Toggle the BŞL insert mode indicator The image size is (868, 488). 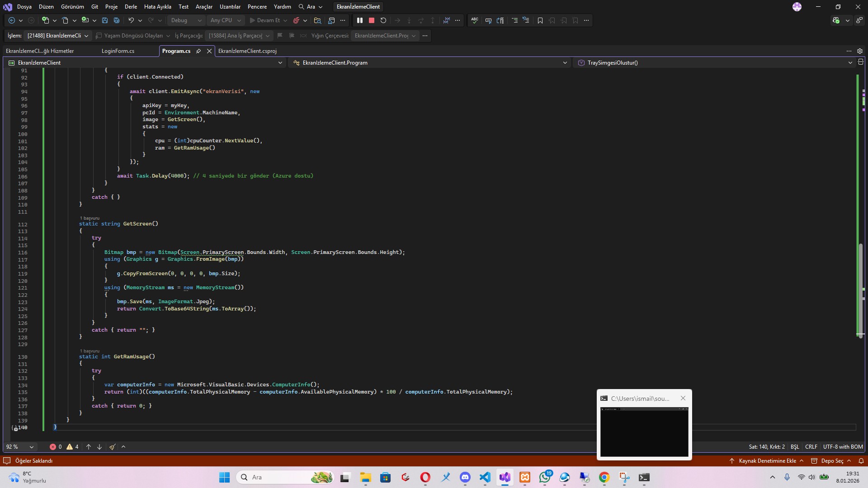click(x=794, y=446)
